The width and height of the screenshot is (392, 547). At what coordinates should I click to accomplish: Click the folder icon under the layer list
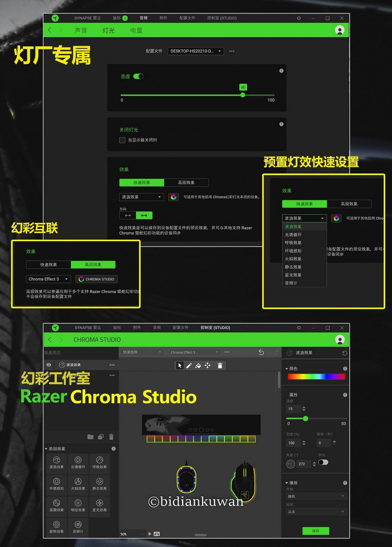click(90, 436)
